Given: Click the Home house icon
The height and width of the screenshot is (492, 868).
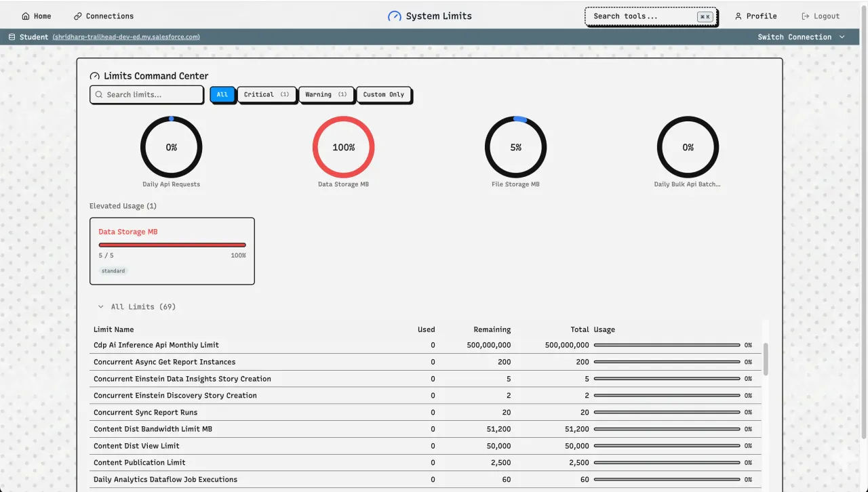Looking at the screenshot, I should pyautogui.click(x=26, y=16).
